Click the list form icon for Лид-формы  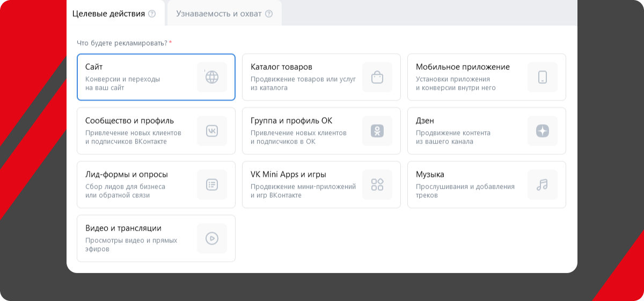[212, 184]
